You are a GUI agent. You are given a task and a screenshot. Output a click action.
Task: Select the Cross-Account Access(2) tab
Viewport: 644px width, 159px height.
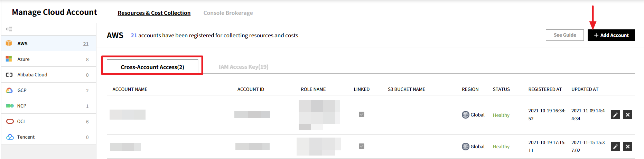coord(152,67)
